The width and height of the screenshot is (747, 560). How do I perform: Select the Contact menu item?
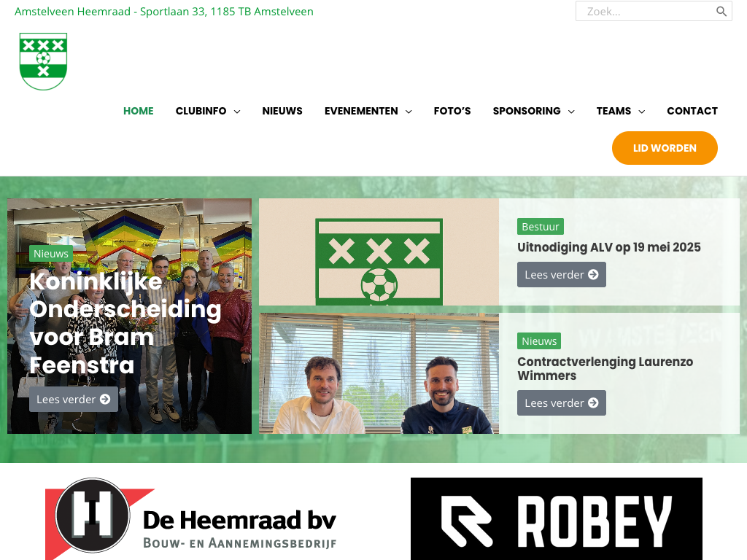pyautogui.click(x=692, y=111)
